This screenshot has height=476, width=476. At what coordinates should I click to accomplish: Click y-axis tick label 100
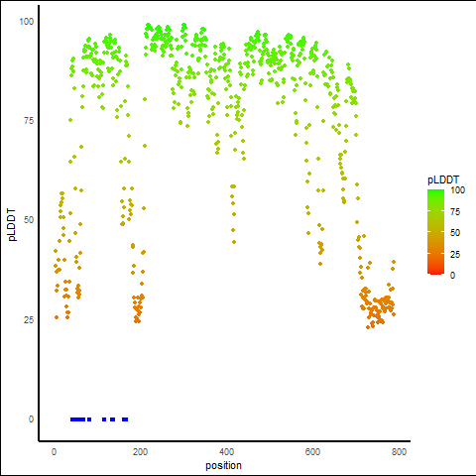(x=27, y=22)
